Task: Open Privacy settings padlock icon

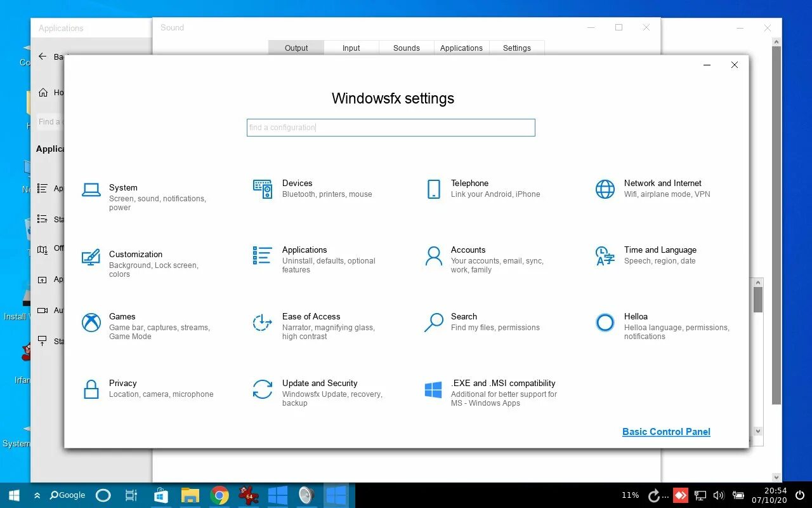Action: pyautogui.click(x=91, y=389)
